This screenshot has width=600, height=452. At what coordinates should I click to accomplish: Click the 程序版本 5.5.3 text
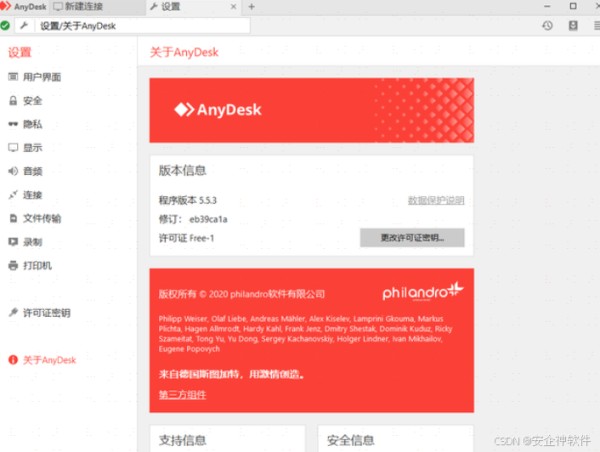(188, 200)
